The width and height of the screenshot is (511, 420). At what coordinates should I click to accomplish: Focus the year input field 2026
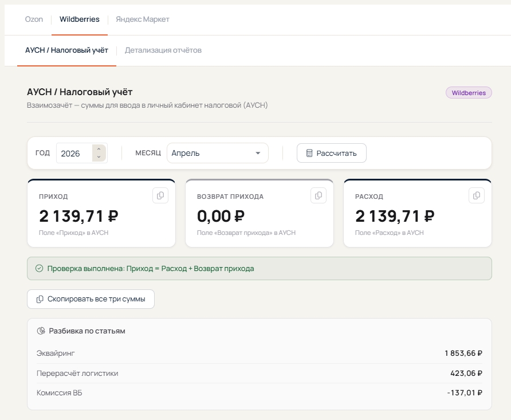point(74,153)
